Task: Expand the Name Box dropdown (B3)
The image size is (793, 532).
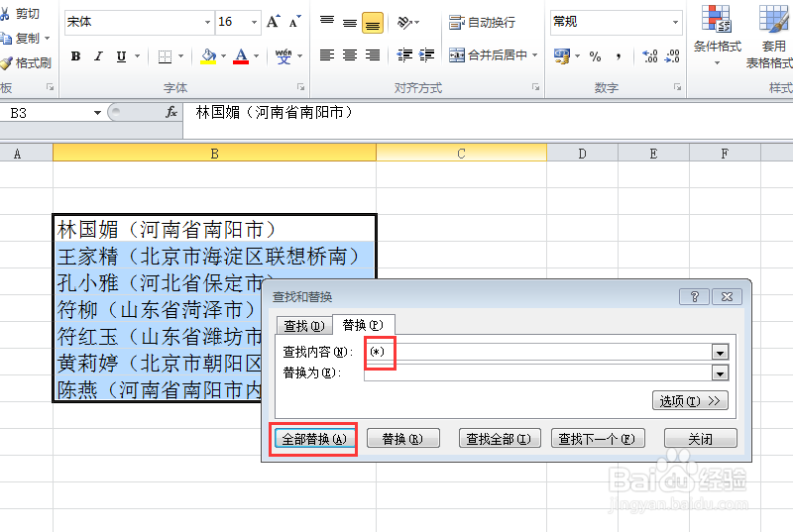Action: pyautogui.click(x=97, y=113)
